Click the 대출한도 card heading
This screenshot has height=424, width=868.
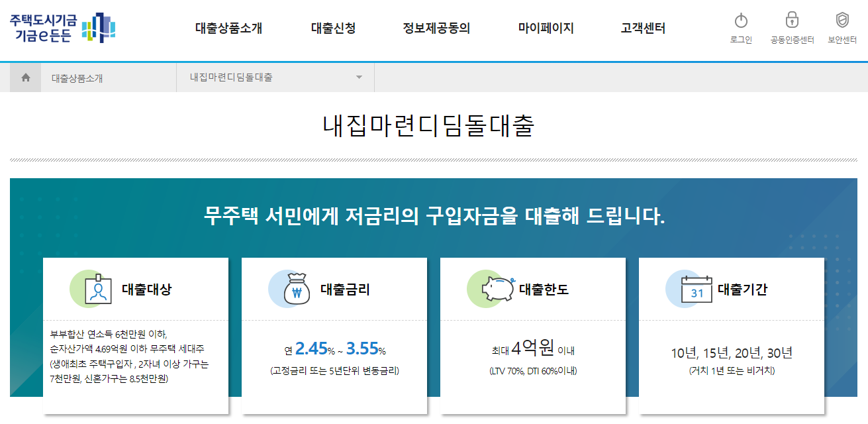544,290
